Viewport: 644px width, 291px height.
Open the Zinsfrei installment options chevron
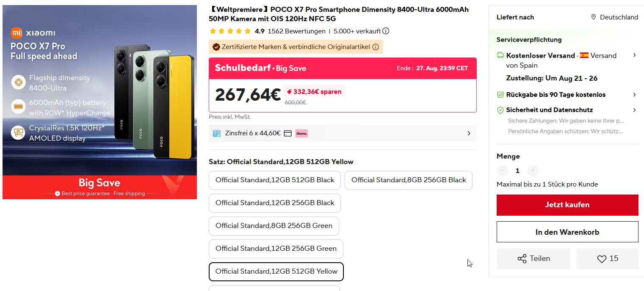pos(469,133)
